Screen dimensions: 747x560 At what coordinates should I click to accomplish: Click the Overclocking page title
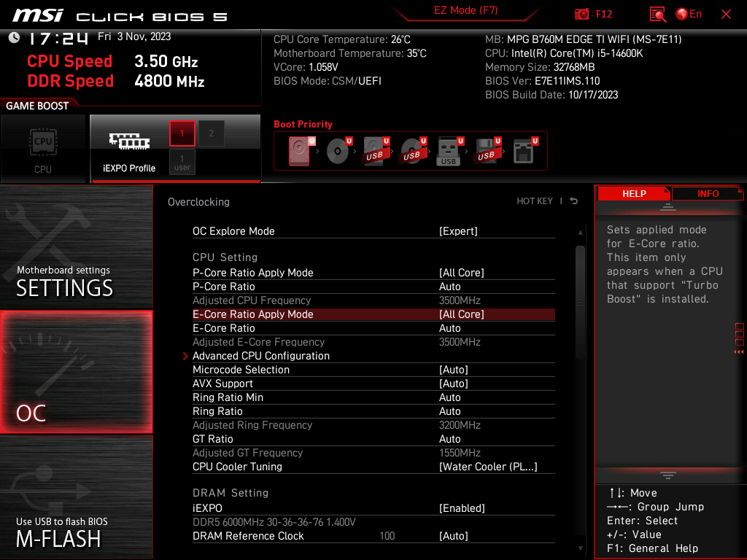[x=198, y=202]
